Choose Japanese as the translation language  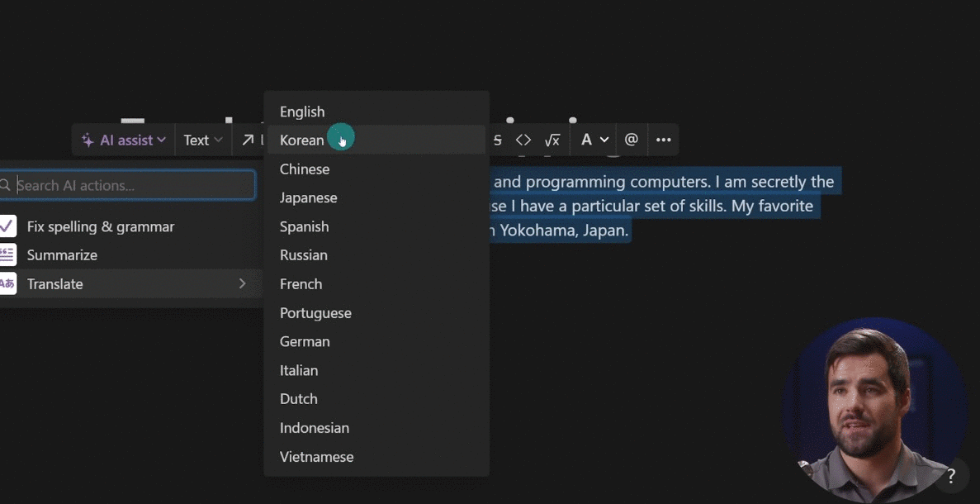(x=308, y=197)
